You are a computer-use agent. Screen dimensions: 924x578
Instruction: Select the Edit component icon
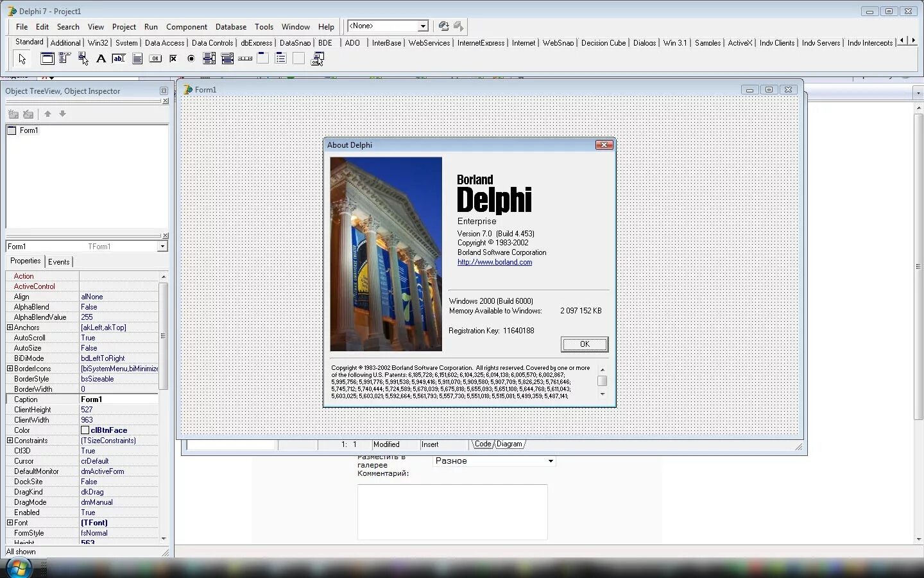pyautogui.click(x=119, y=58)
